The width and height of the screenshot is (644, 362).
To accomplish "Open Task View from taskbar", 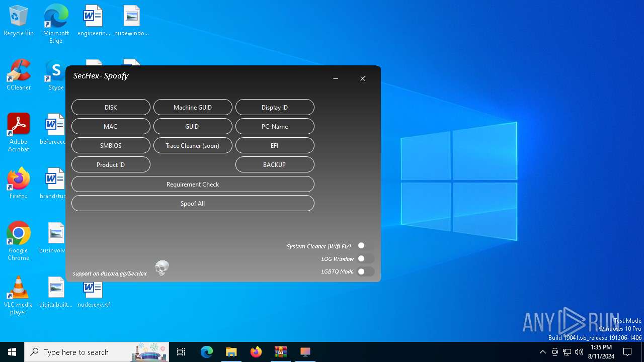I will (181, 352).
